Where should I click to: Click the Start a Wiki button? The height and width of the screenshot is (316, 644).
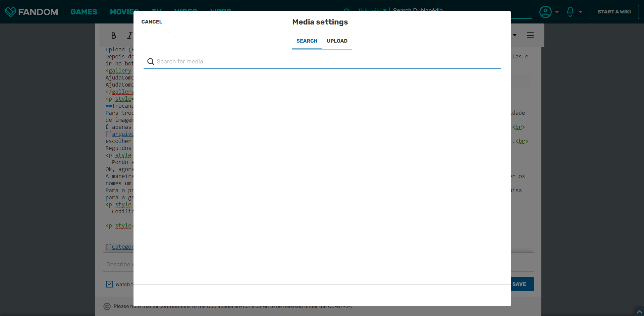point(614,12)
